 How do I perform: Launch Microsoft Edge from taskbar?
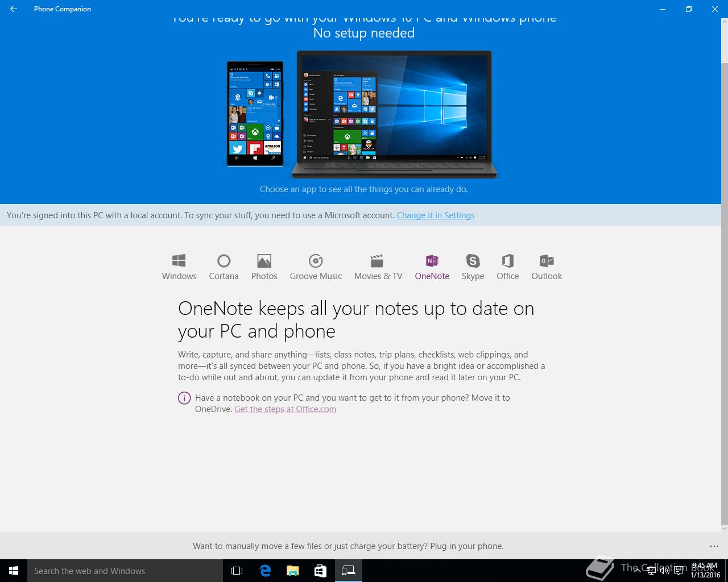[265, 571]
